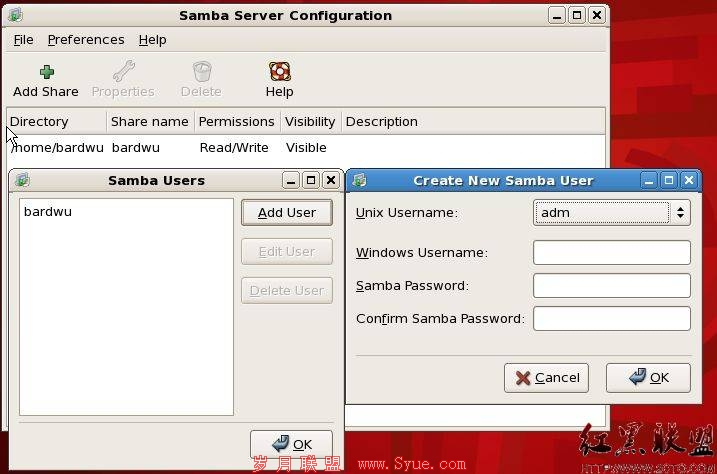This screenshot has width=717, height=474.
Task: Click the green plus Add Share icon
Action: pos(47,72)
